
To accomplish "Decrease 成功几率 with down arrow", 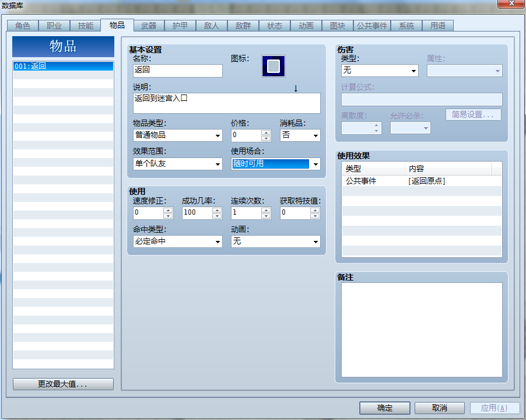I will [x=217, y=216].
